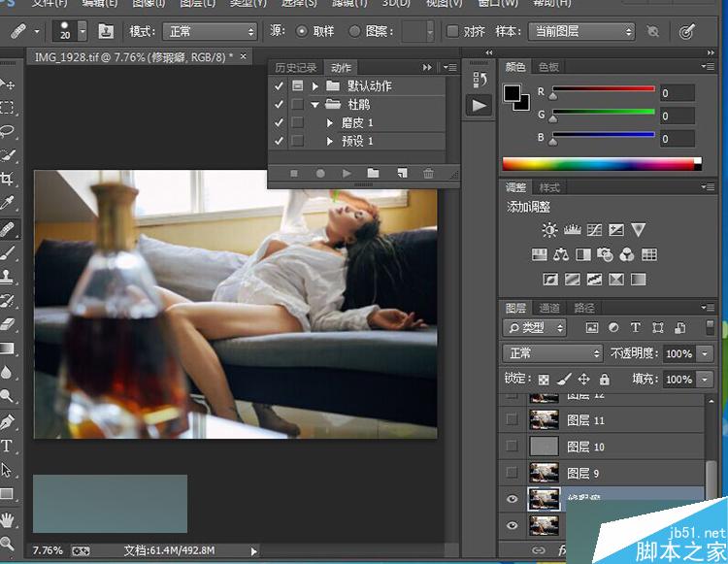Click the delete (trash) icon in Actions panel

(428, 173)
